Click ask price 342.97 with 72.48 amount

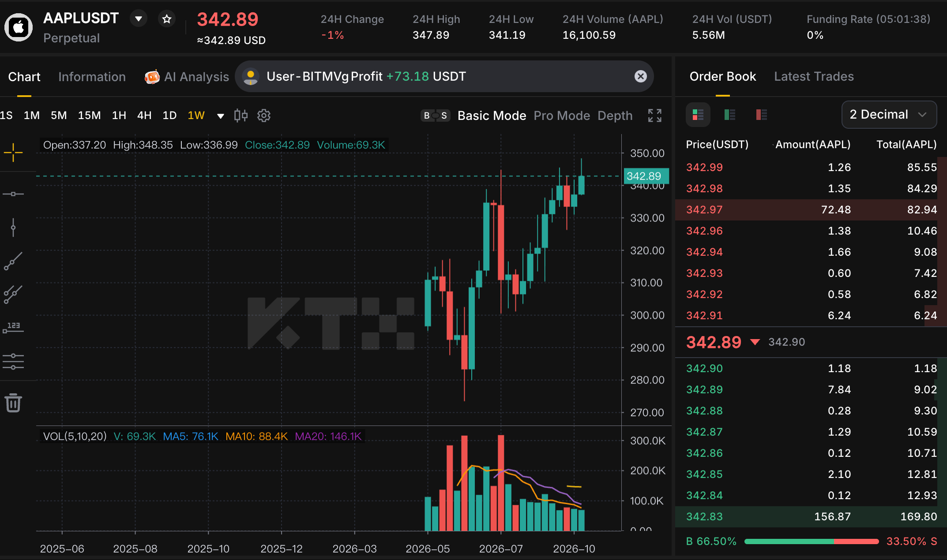click(x=811, y=210)
